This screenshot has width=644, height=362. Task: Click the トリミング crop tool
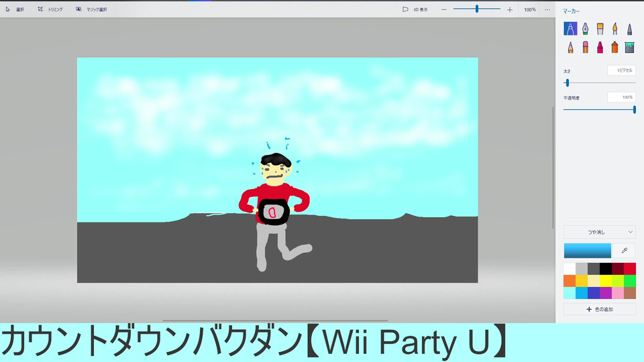pos(50,9)
